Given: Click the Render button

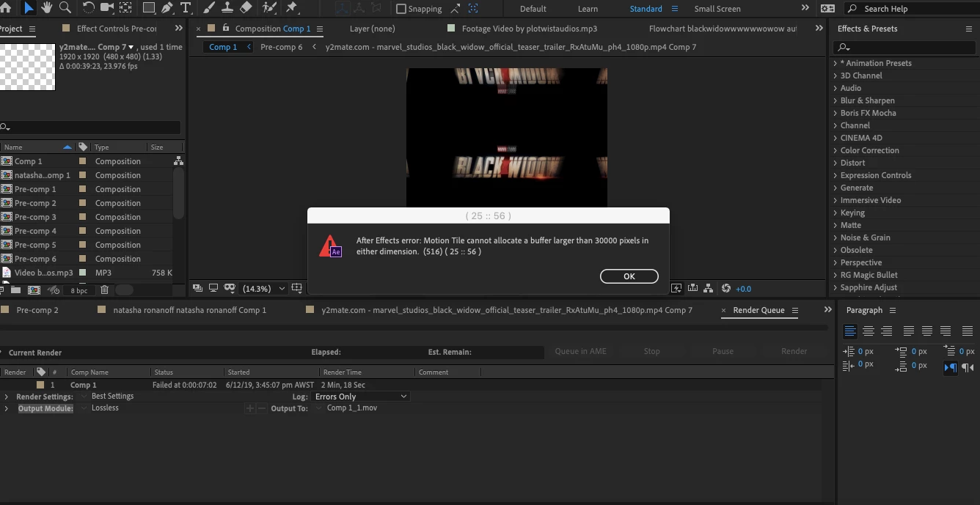Looking at the screenshot, I should tap(794, 351).
